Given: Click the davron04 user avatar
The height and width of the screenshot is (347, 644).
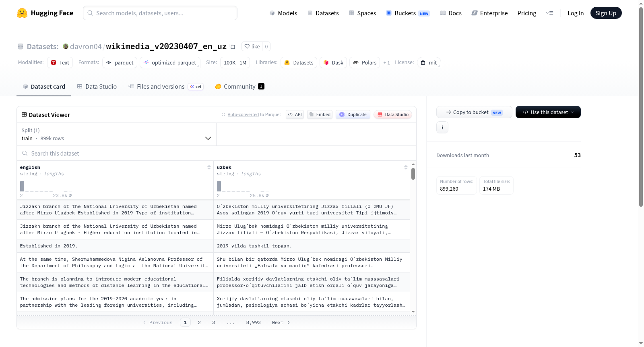Looking at the screenshot, I should [x=66, y=46].
